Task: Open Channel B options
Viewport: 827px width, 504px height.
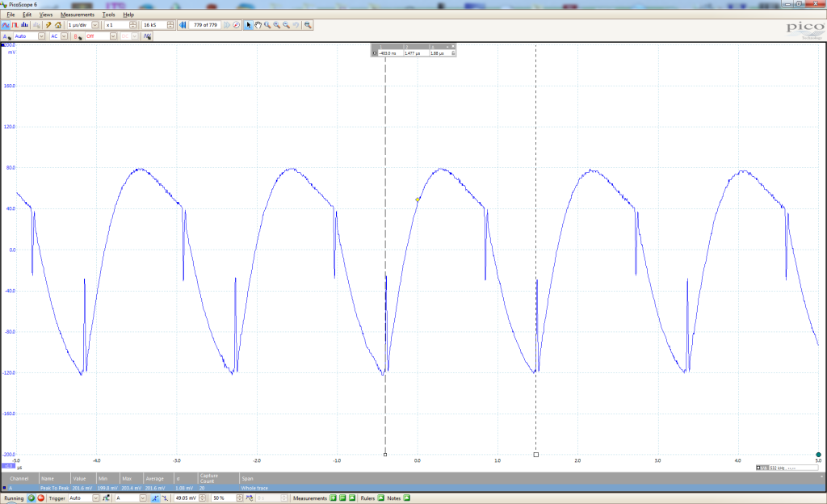Action: [x=78, y=36]
